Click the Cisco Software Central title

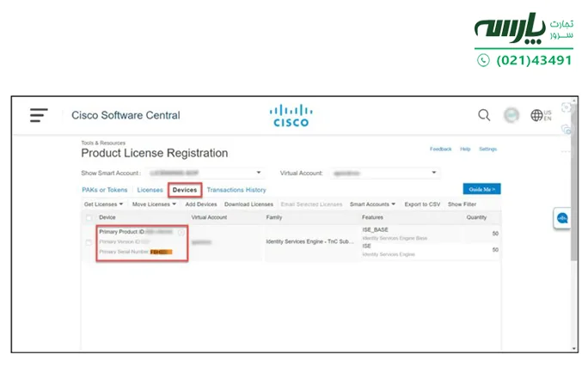(x=126, y=115)
